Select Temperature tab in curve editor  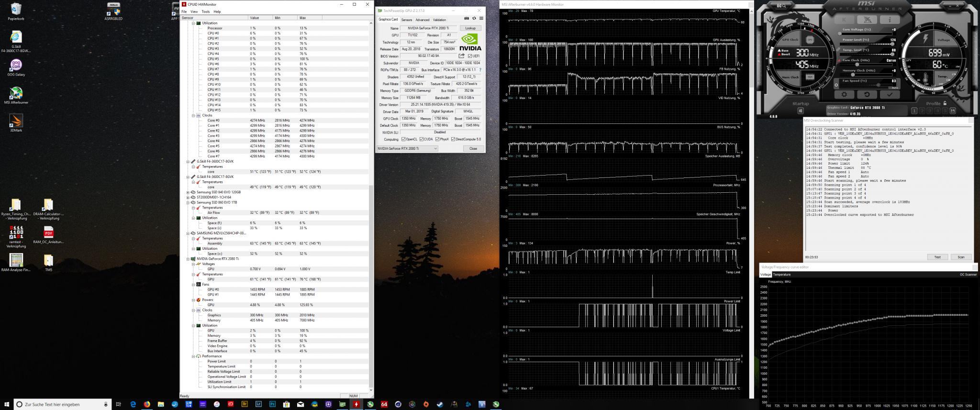pos(782,275)
